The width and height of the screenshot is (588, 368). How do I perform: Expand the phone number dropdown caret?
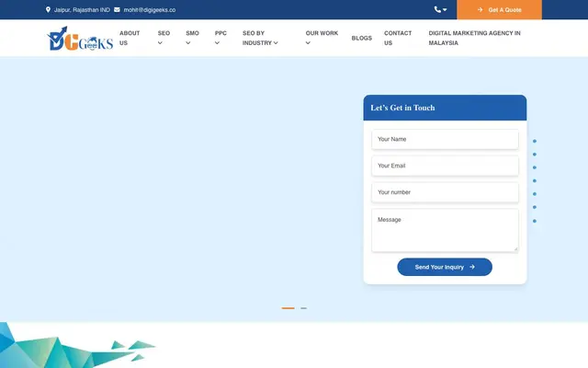[445, 10]
